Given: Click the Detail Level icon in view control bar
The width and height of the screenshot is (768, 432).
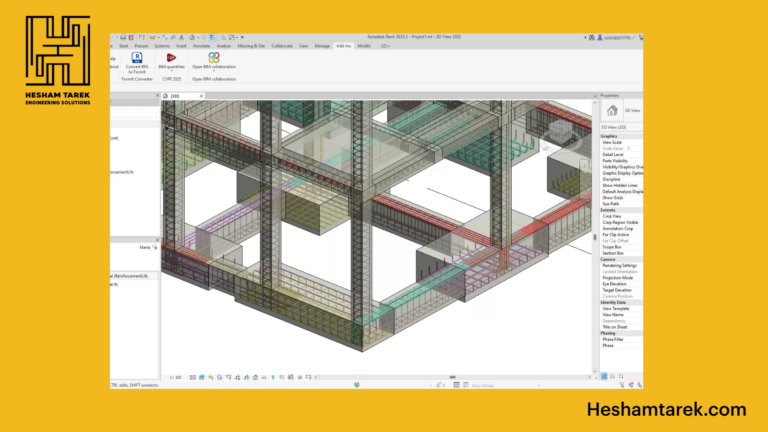Looking at the screenshot, I should [193, 377].
